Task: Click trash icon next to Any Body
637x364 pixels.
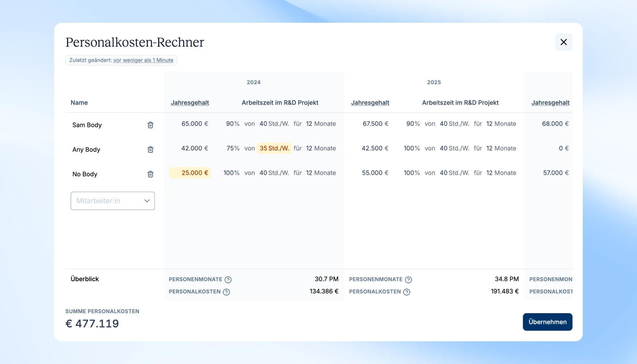Action: point(150,150)
